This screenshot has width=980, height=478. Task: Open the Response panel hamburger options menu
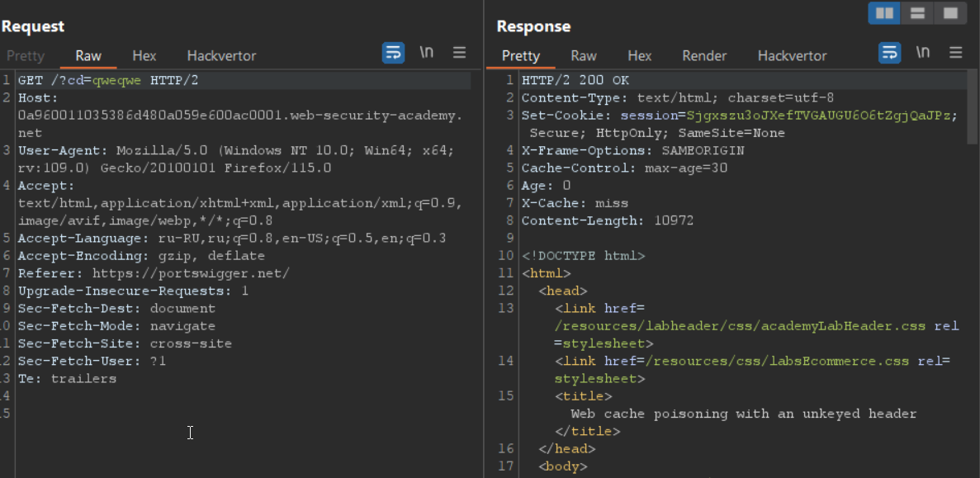(956, 53)
